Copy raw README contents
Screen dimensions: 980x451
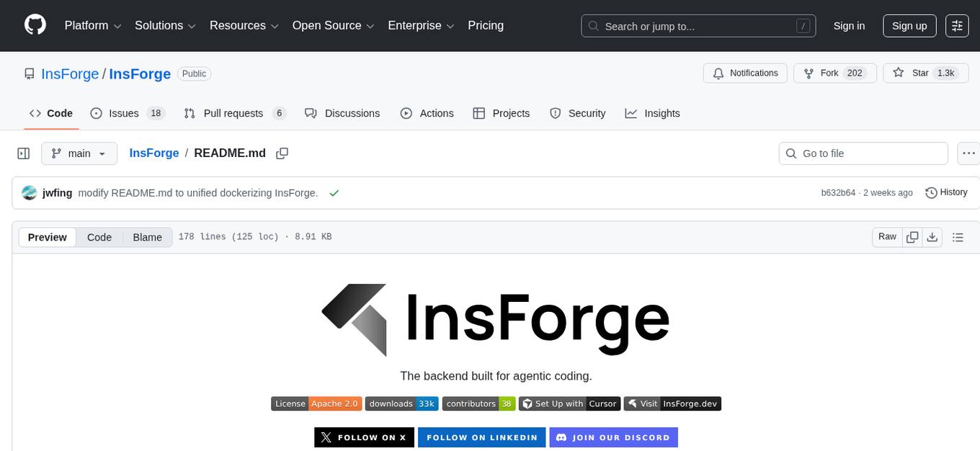tap(912, 236)
